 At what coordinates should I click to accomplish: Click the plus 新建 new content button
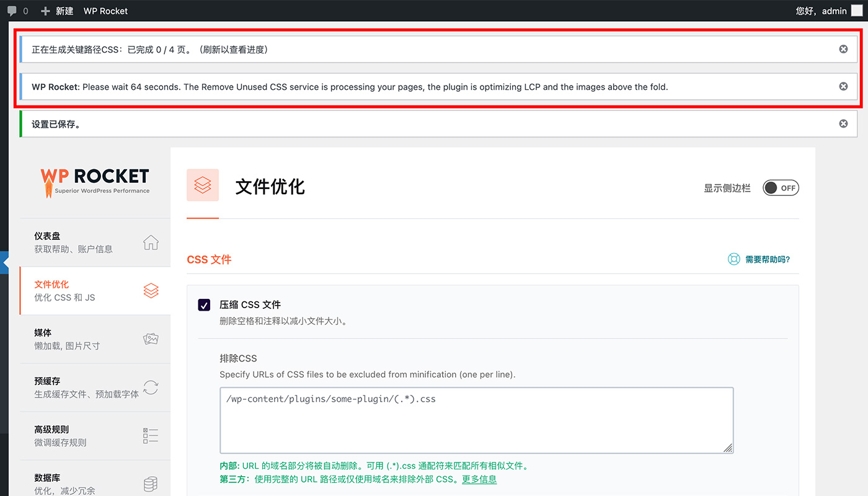(56, 11)
